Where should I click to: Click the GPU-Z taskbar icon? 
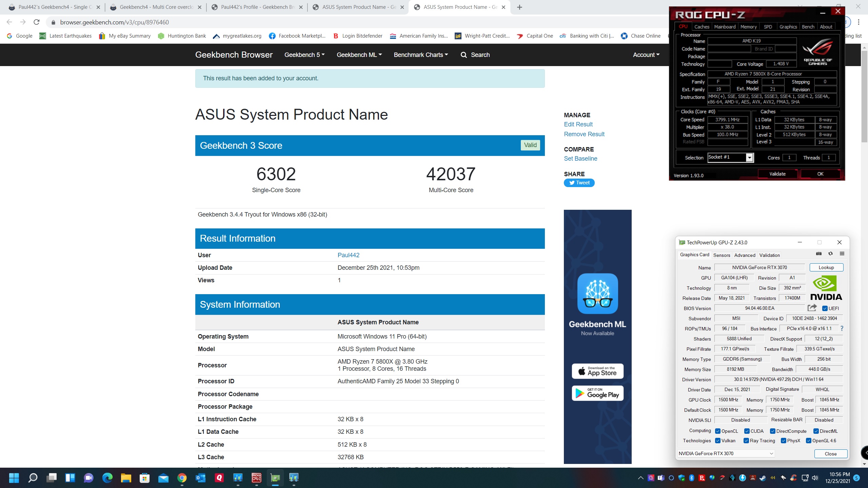275,478
